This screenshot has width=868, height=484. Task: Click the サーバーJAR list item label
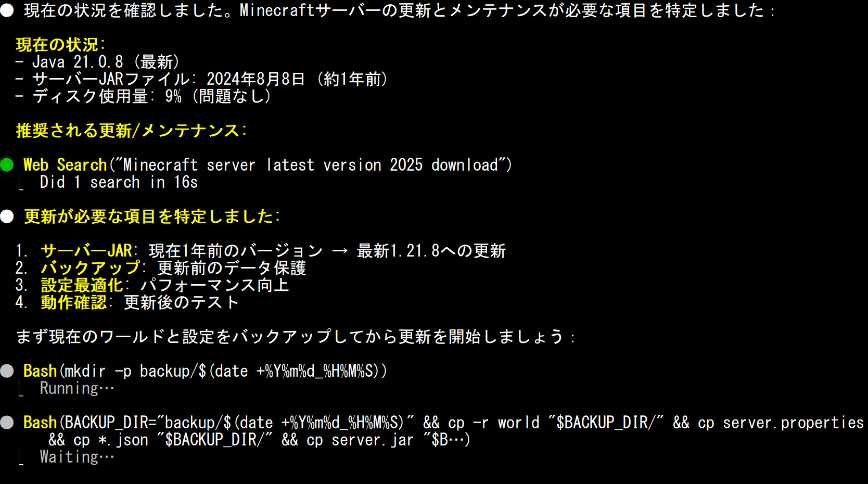pos(86,251)
